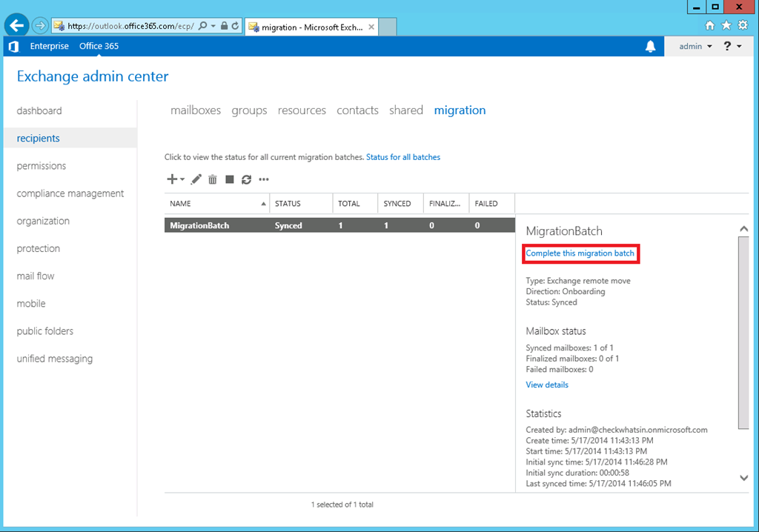Sort by the TOTAL column header
The image size is (759, 532).
355,203
